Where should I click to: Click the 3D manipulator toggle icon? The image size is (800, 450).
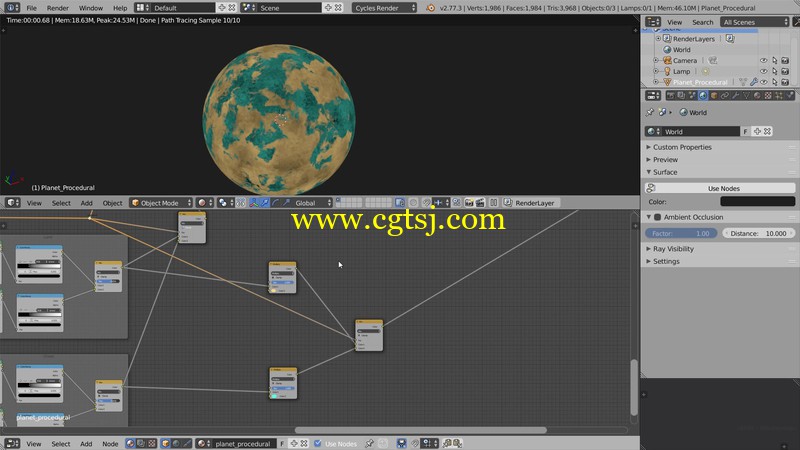point(254,203)
